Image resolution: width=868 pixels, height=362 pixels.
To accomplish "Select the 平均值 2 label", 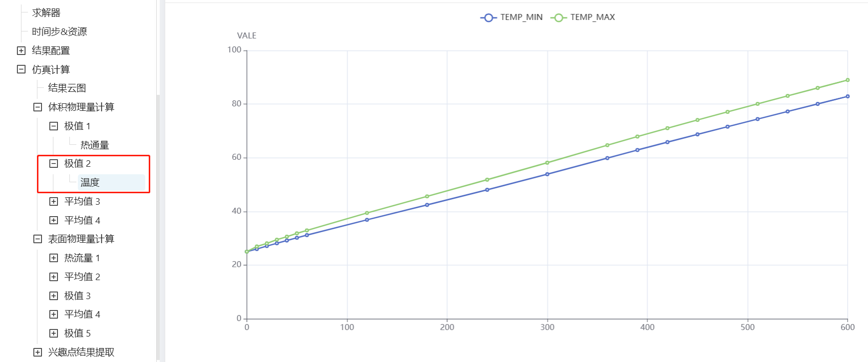I will click(x=82, y=277).
